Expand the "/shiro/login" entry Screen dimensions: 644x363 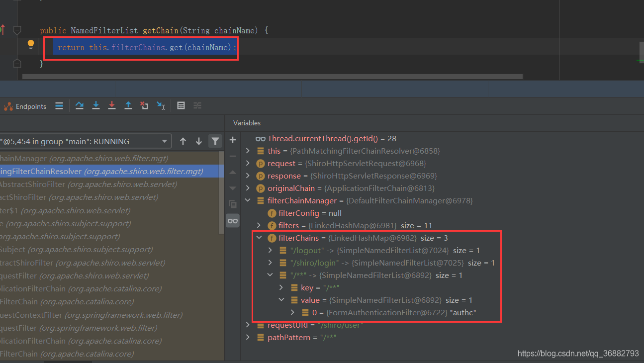coord(270,263)
